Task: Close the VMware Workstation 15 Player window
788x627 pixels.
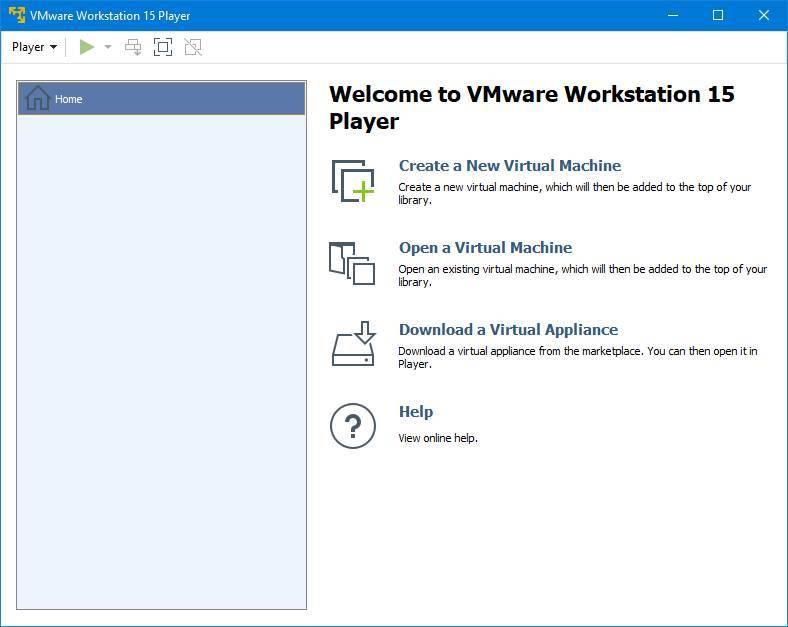Action: pos(764,15)
